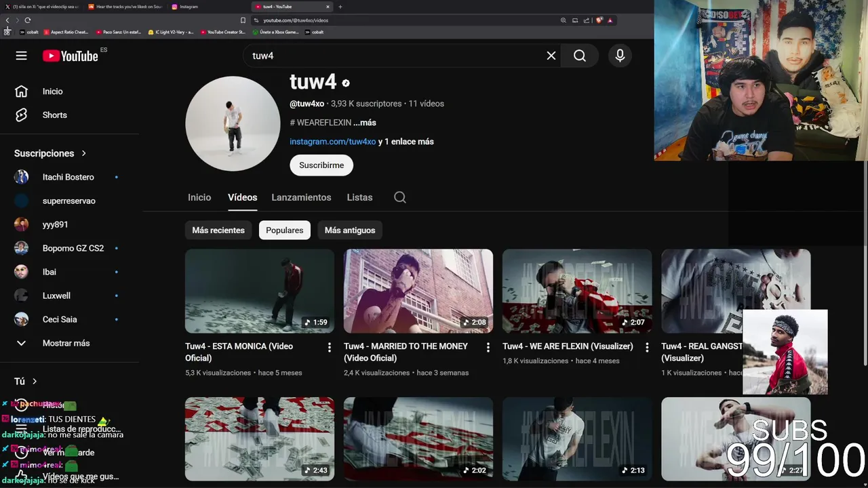868x488 pixels.
Task: Click the YouTube logo
Action: [x=71, y=56]
